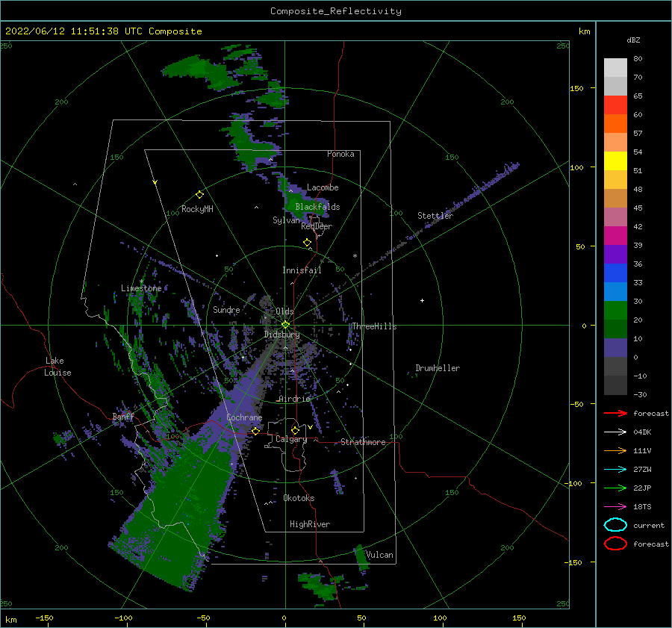Image resolution: width=672 pixels, height=628 pixels.
Task: Click the Olds city label
Action: click(284, 311)
